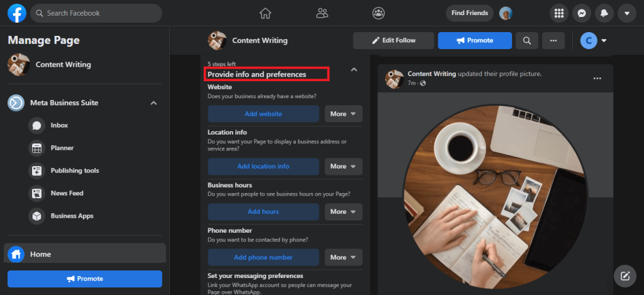The image size is (644, 295).
Task: Click the Content Writing name in the post
Action: coord(431,74)
